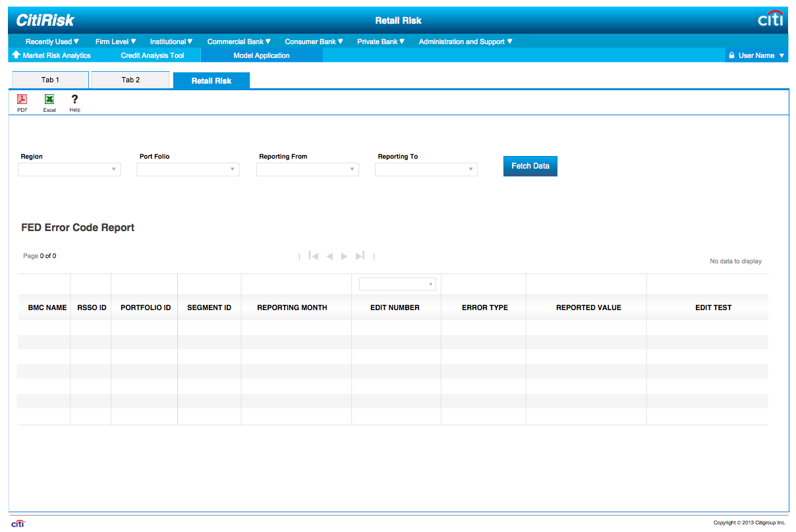The image size is (796, 532).
Task: Click the Page 0 of 0 indicator
Action: coord(40,256)
